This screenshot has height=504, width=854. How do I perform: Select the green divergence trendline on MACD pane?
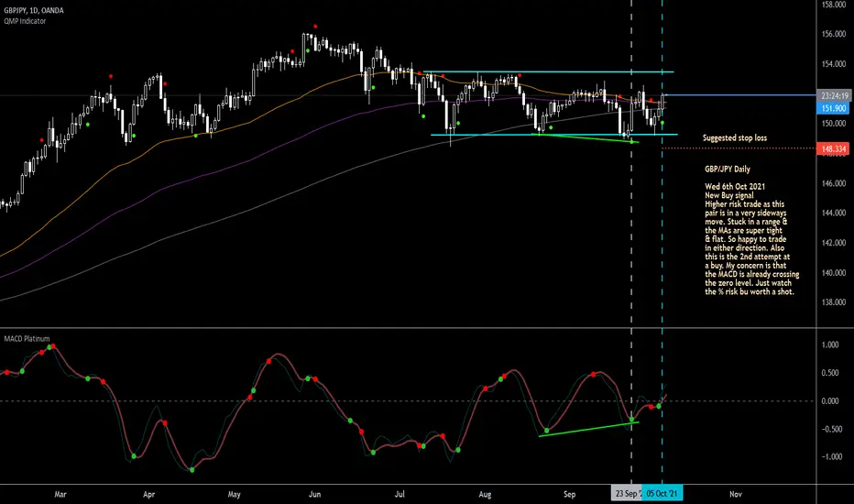[x=589, y=430]
